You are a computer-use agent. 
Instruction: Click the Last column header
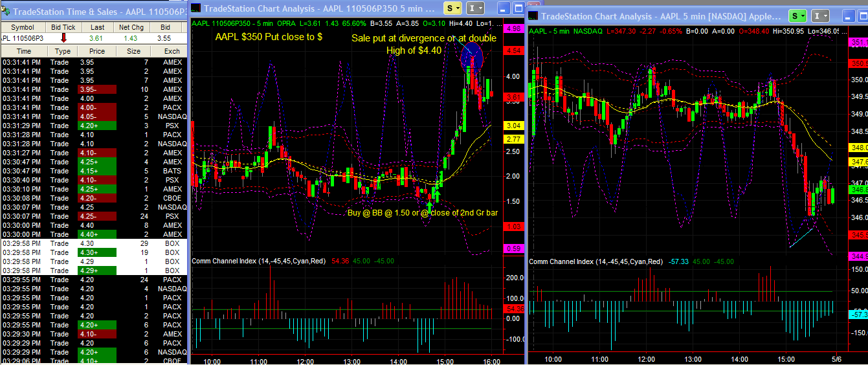point(98,28)
